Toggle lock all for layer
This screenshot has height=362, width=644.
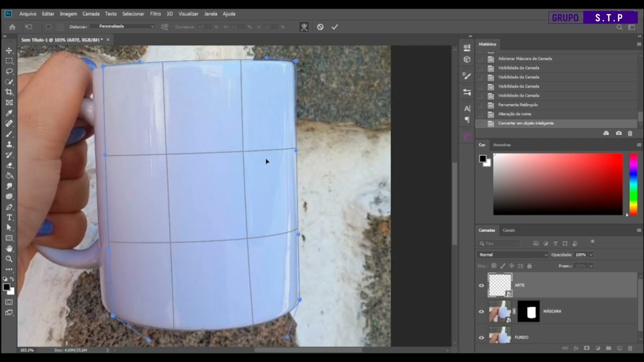coord(529,265)
